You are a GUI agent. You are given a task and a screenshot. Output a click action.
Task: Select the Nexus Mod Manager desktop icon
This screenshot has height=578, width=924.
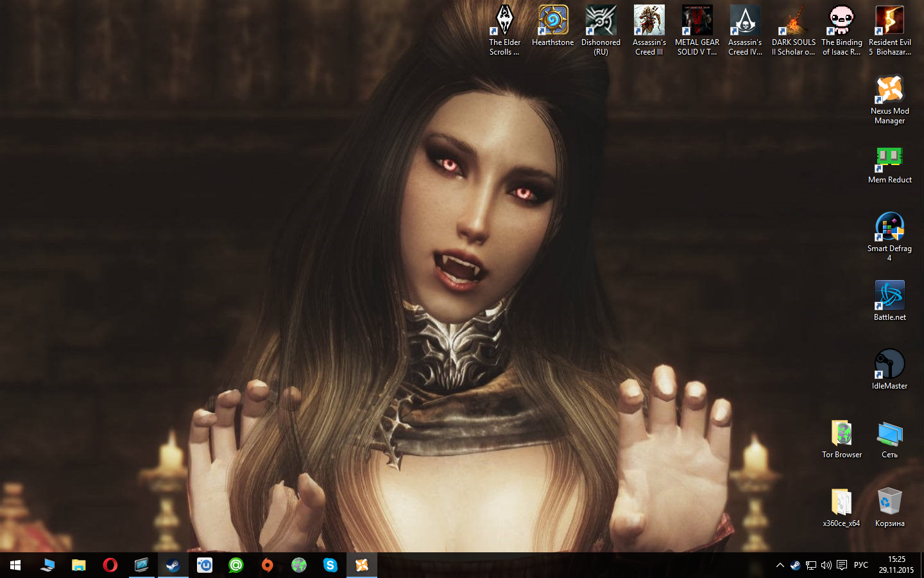coord(889,99)
